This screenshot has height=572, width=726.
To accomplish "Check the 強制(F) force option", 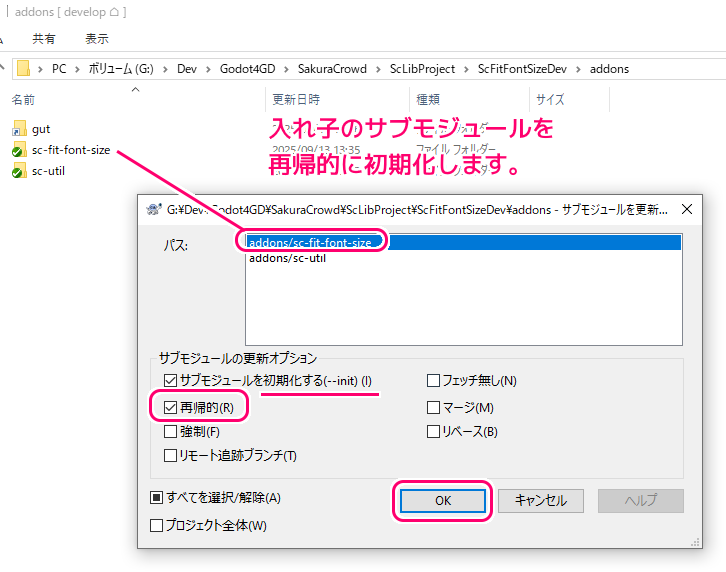I will (171, 431).
